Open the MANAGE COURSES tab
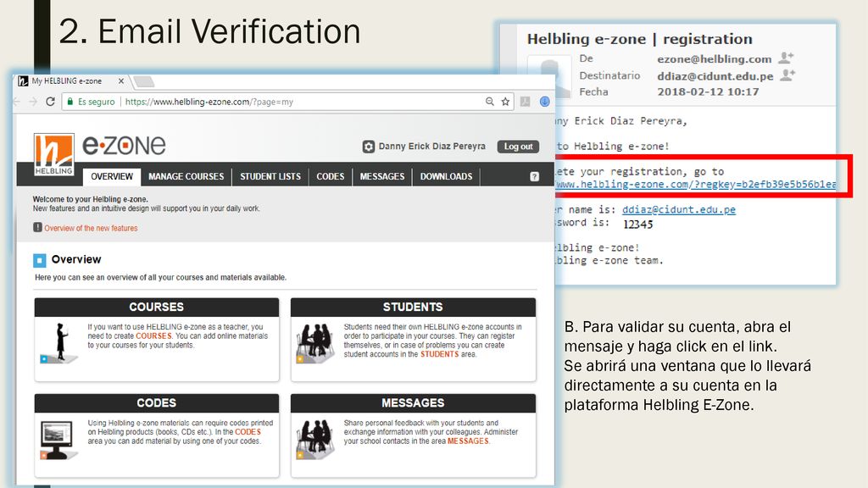868x488 pixels. pyautogui.click(x=186, y=176)
